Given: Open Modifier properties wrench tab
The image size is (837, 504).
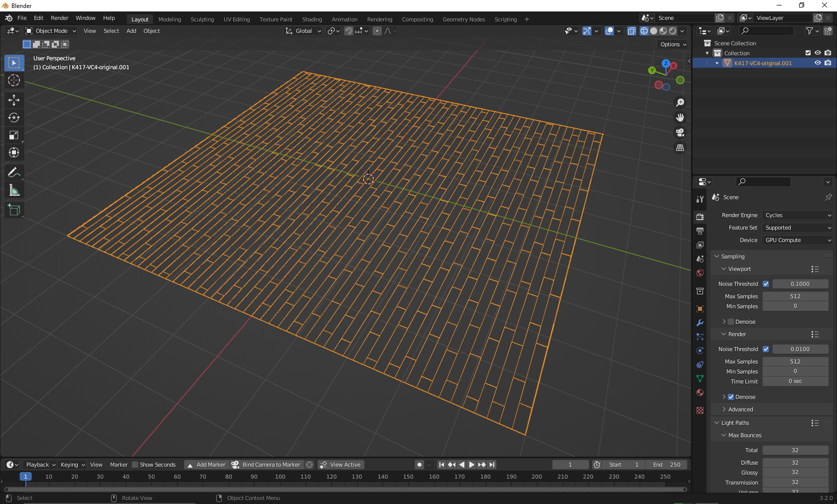Looking at the screenshot, I should (700, 323).
